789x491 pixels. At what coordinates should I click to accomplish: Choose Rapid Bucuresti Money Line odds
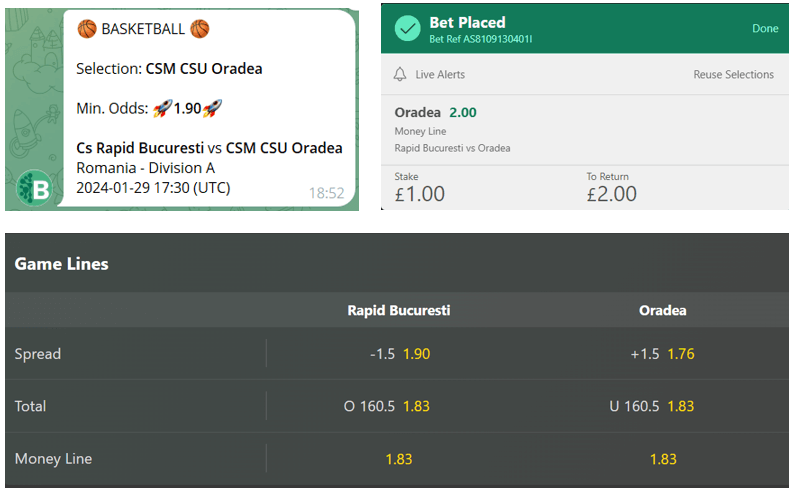click(398, 459)
